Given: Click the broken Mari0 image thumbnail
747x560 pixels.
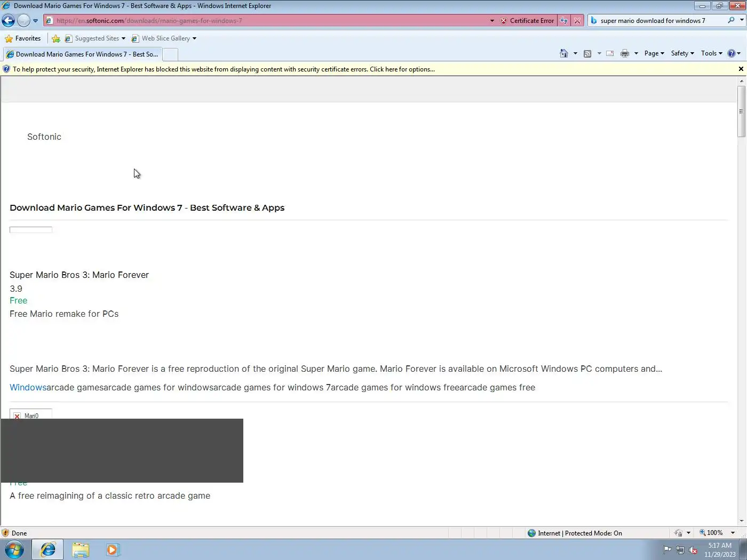Looking at the screenshot, I should point(31,414).
